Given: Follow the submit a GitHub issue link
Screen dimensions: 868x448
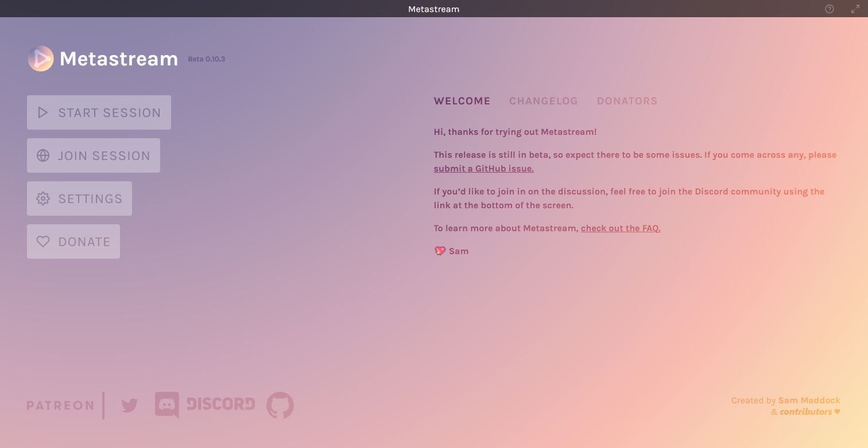Looking at the screenshot, I should (x=484, y=169).
